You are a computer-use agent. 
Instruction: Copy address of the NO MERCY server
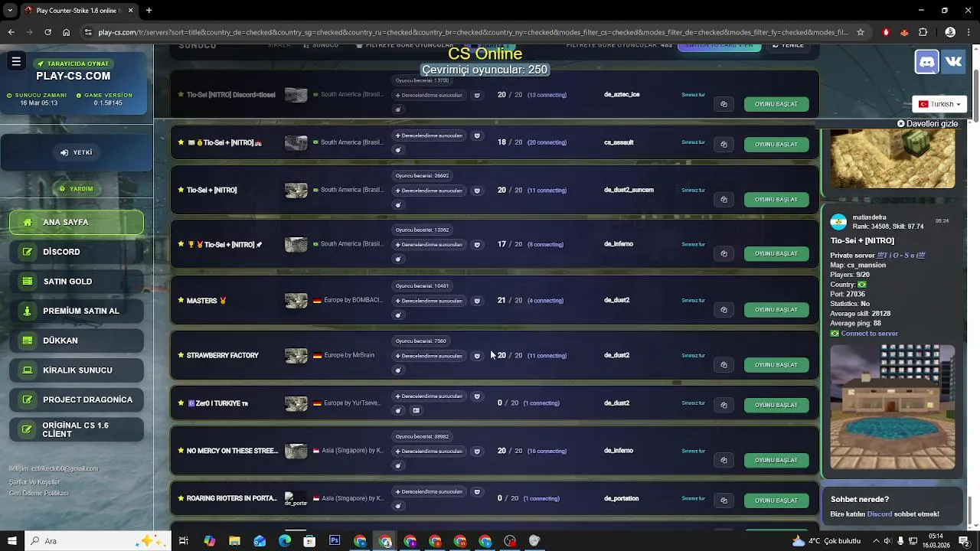[x=724, y=460]
